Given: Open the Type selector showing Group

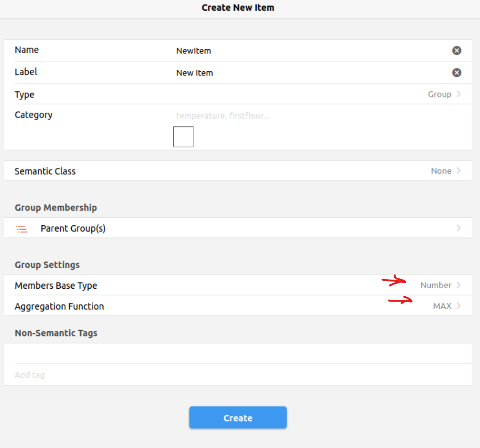Looking at the screenshot, I should point(439,94).
